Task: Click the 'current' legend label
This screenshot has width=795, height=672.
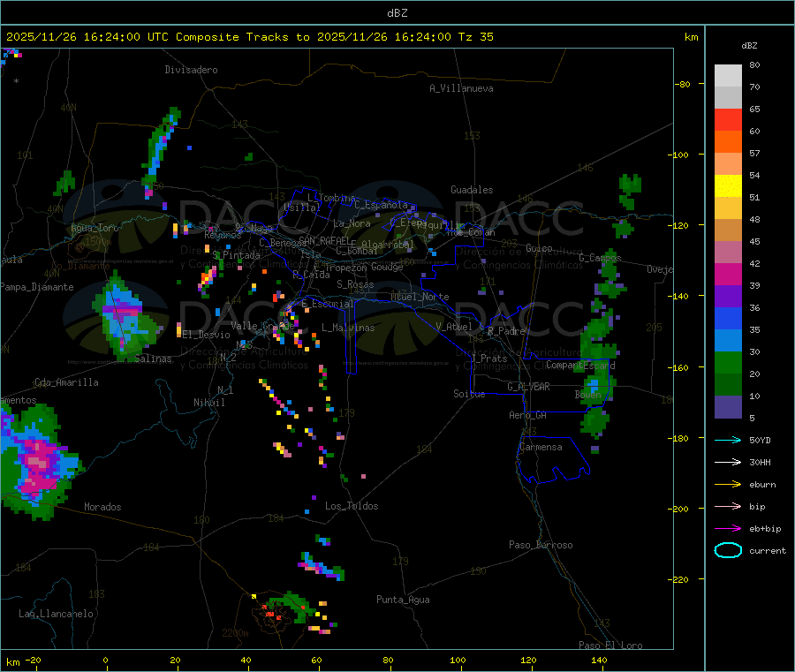Action: pos(768,551)
